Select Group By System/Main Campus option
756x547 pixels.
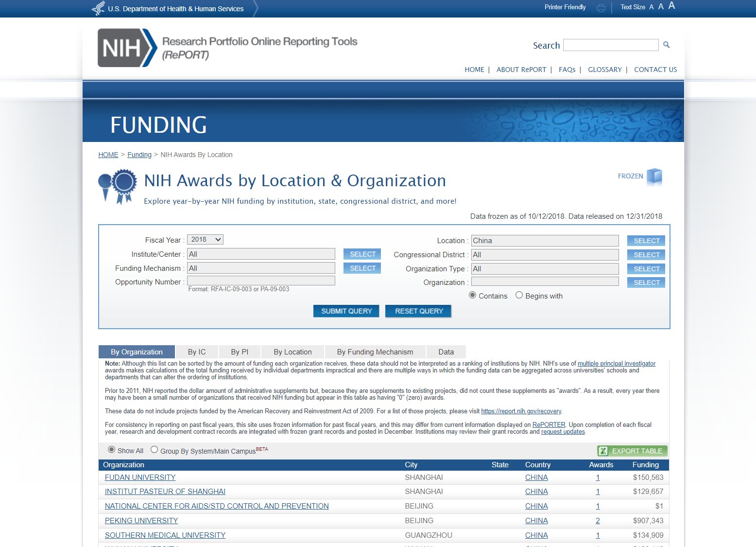(154, 450)
